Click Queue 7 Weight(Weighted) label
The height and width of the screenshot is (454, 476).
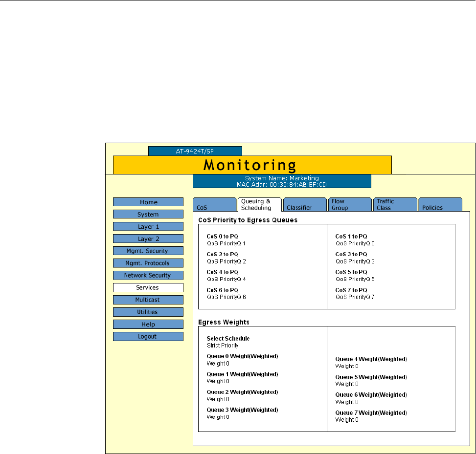371,413
